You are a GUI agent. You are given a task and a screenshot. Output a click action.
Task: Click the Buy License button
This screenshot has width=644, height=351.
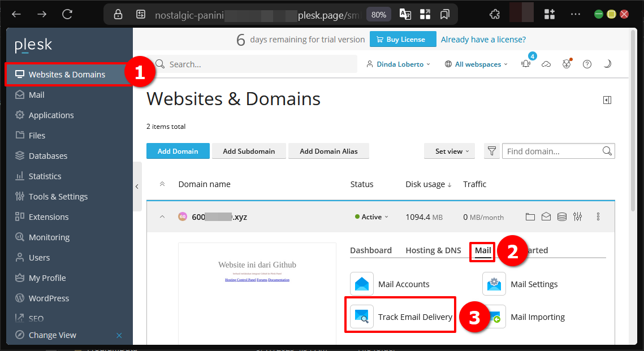pyautogui.click(x=403, y=39)
